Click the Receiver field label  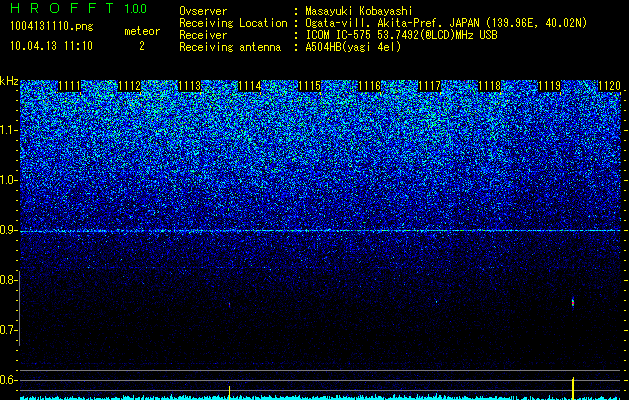point(203,35)
